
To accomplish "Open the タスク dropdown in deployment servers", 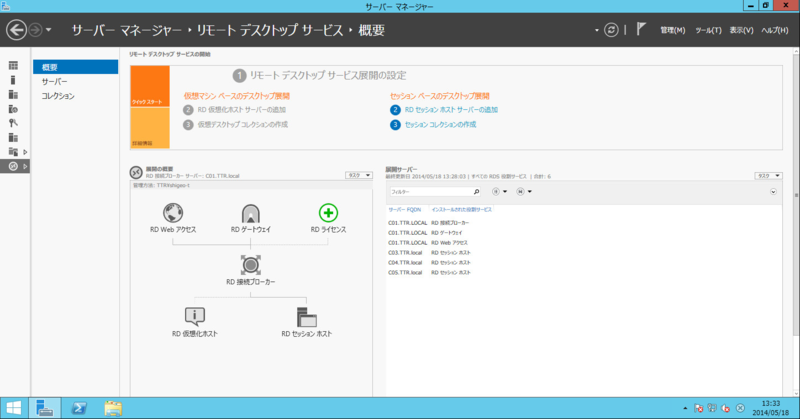I will point(768,176).
